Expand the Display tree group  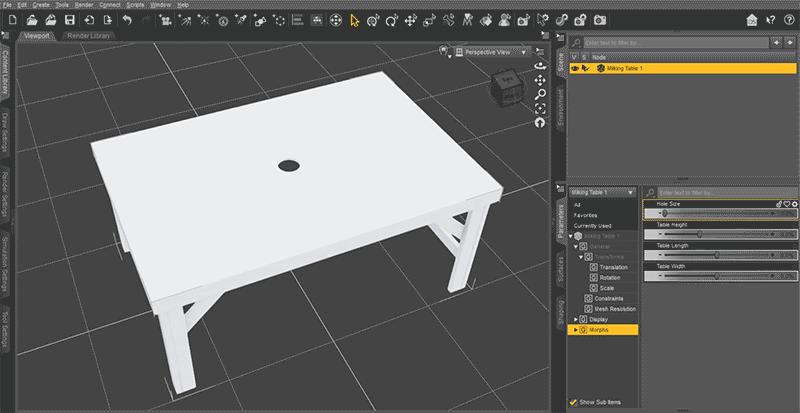coord(576,320)
